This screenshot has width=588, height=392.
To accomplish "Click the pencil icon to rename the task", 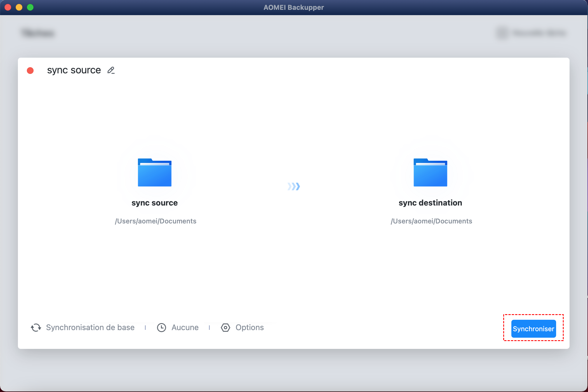I will [x=111, y=70].
